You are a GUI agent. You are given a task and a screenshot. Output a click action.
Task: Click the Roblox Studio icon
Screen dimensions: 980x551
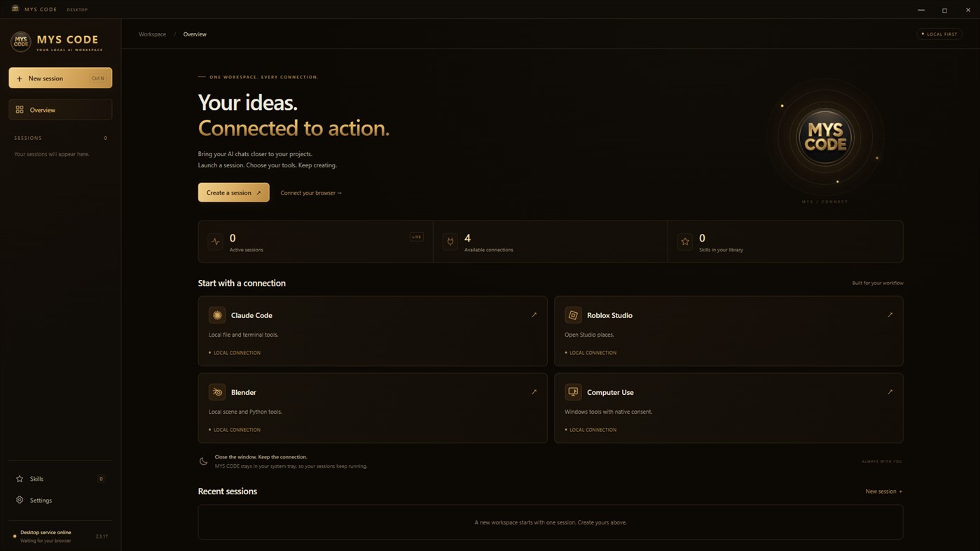(573, 315)
